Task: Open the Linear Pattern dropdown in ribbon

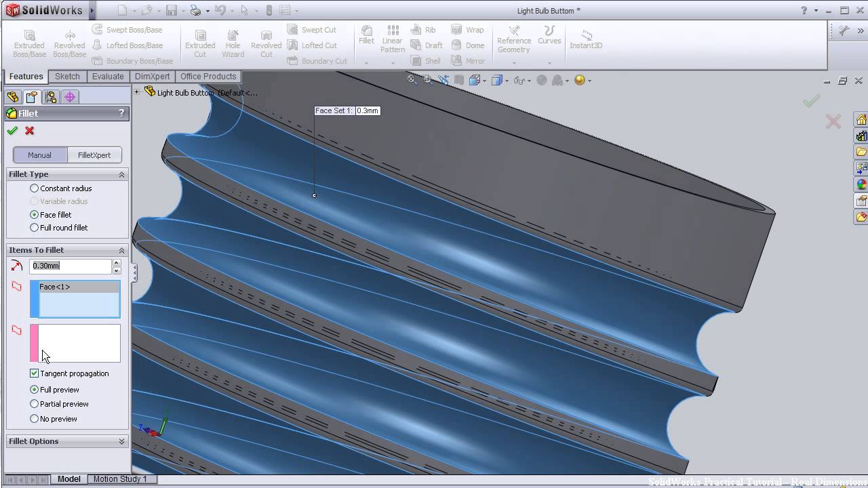Action: coord(392,63)
